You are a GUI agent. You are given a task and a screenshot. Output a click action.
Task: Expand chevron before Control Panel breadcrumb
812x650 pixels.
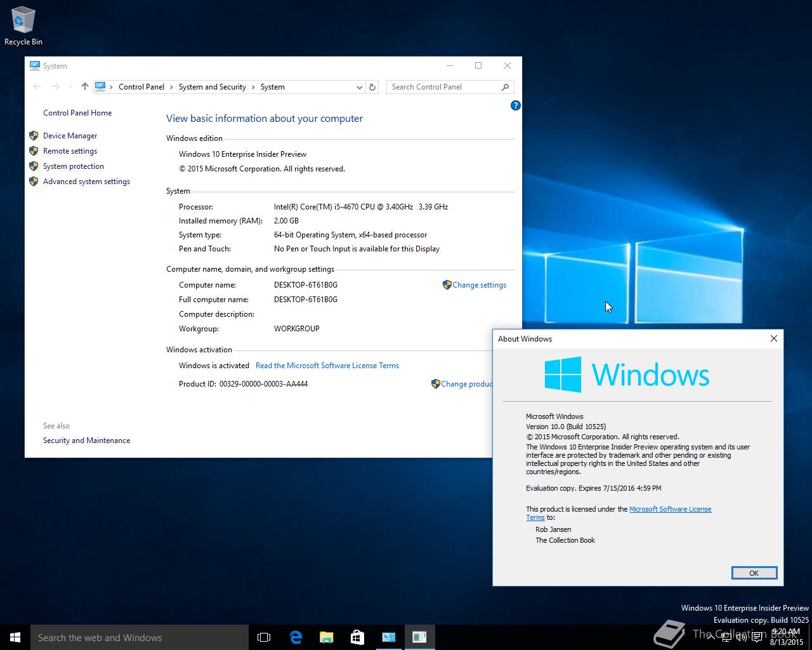tap(112, 87)
